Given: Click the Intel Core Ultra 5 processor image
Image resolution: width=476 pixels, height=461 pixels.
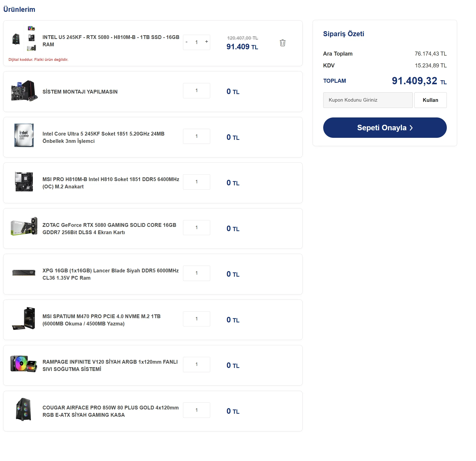Looking at the screenshot, I should 24,135.
